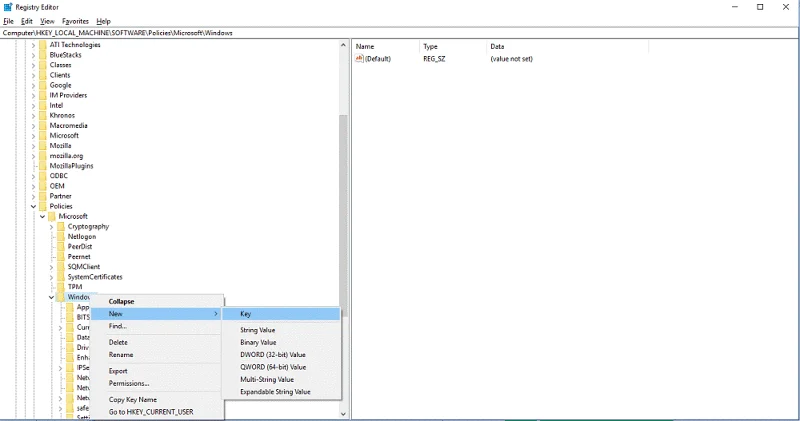Click the SystemCertificates folder icon
This screenshot has width=800, height=421.
coord(61,277)
